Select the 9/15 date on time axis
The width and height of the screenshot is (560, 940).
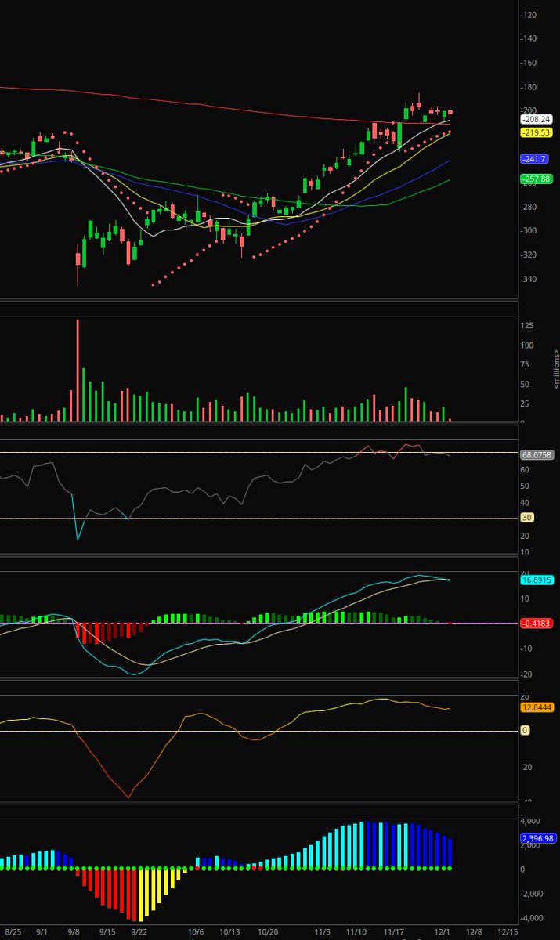pos(107,933)
